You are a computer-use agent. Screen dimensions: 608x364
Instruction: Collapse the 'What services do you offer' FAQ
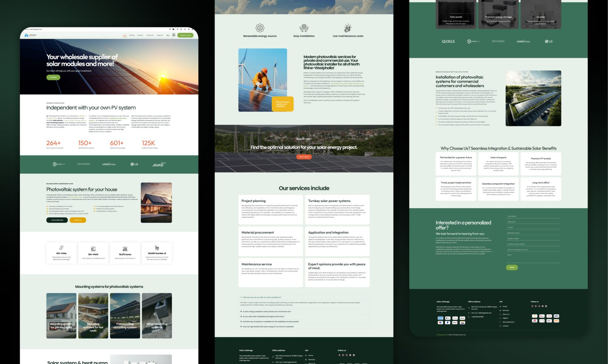tap(241, 298)
